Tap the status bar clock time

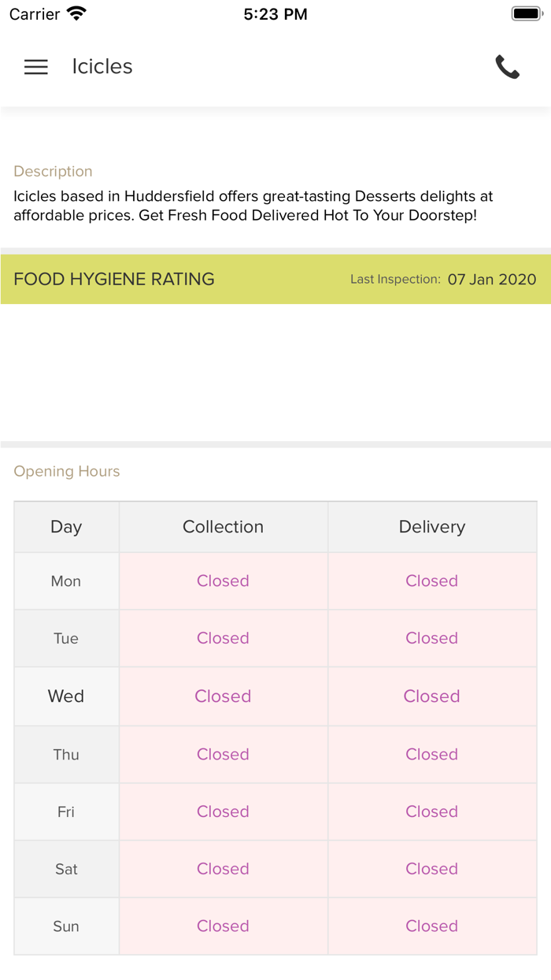point(275,13)
